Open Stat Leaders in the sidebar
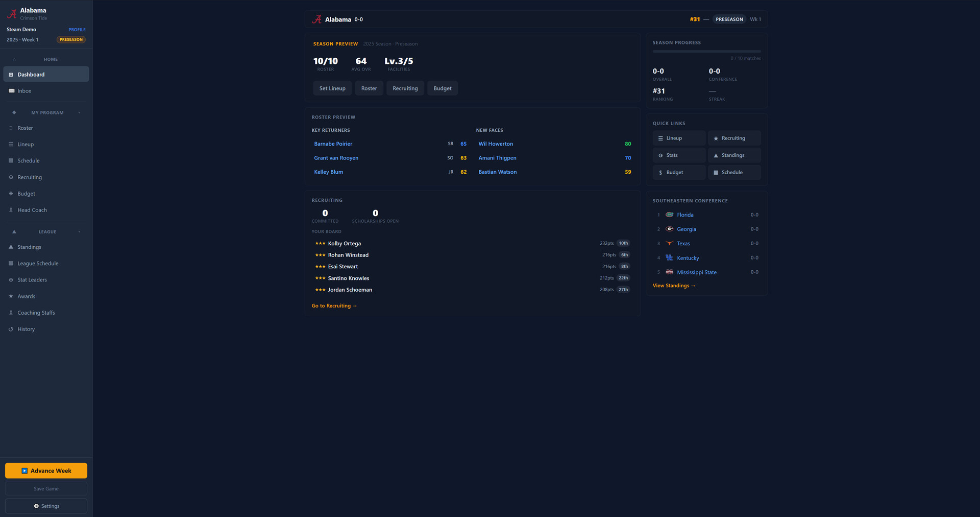 pos(32,280)
